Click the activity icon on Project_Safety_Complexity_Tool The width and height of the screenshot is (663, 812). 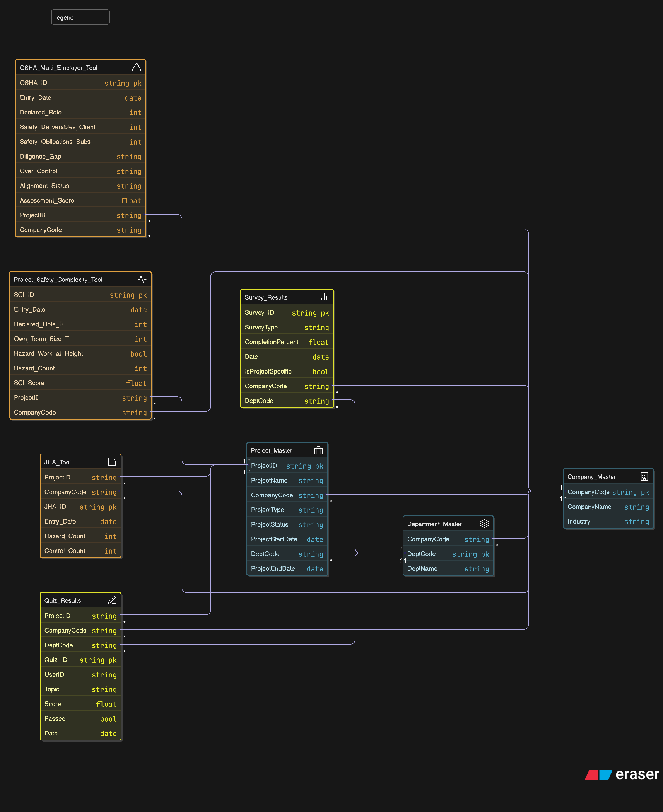pyautogui.click(x=142, y=279)
